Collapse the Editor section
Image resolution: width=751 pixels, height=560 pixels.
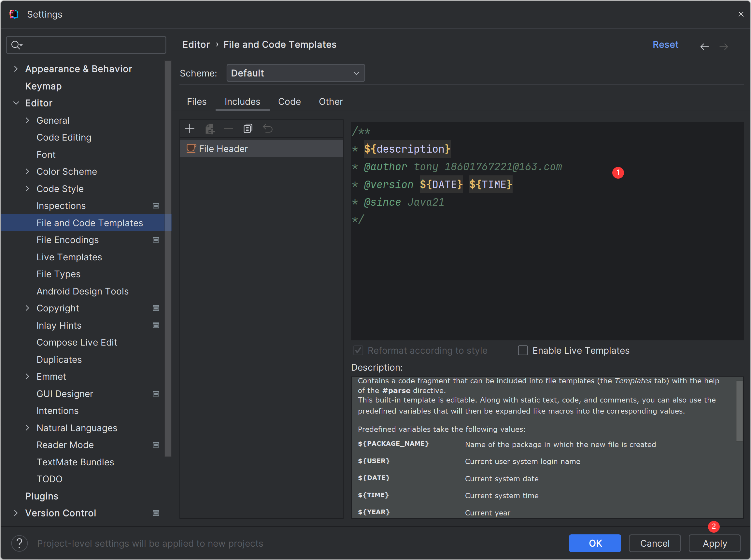pos(16,103)
